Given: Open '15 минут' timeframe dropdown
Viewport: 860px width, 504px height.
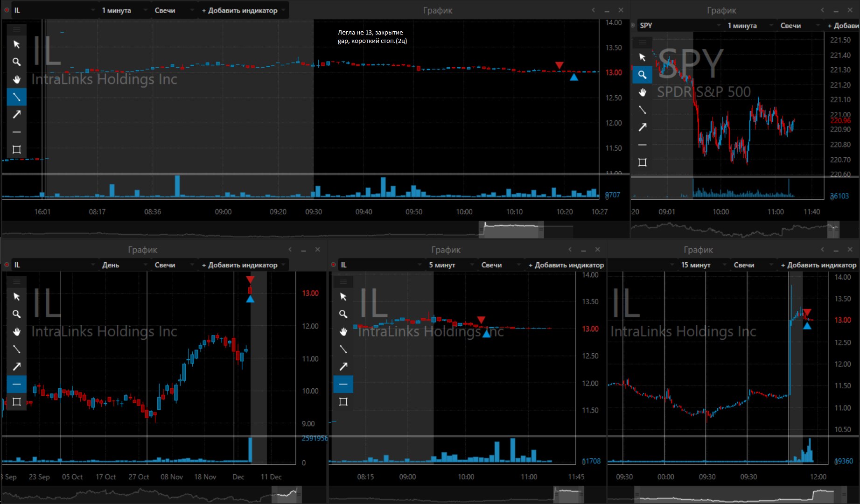Looking at the screenshot, I should pyautogui.click(x=703, y=265).
